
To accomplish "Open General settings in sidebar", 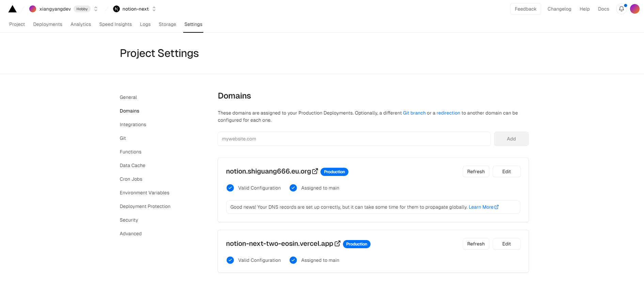I will pos(128,97).
